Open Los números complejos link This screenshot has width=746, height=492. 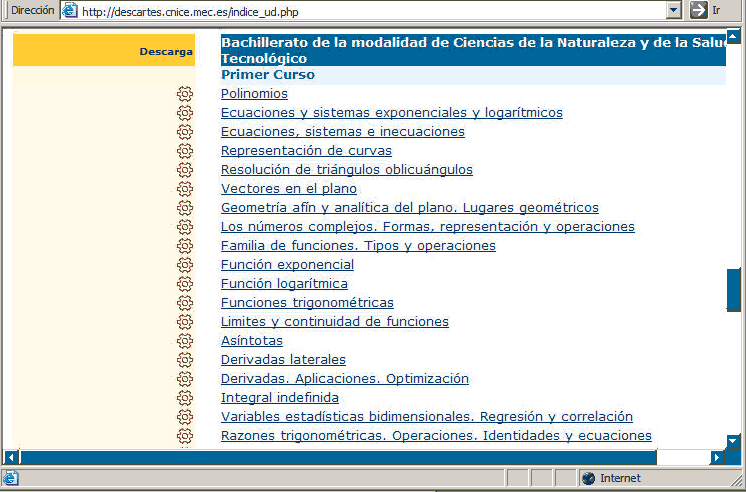click(x=428, y=227)
